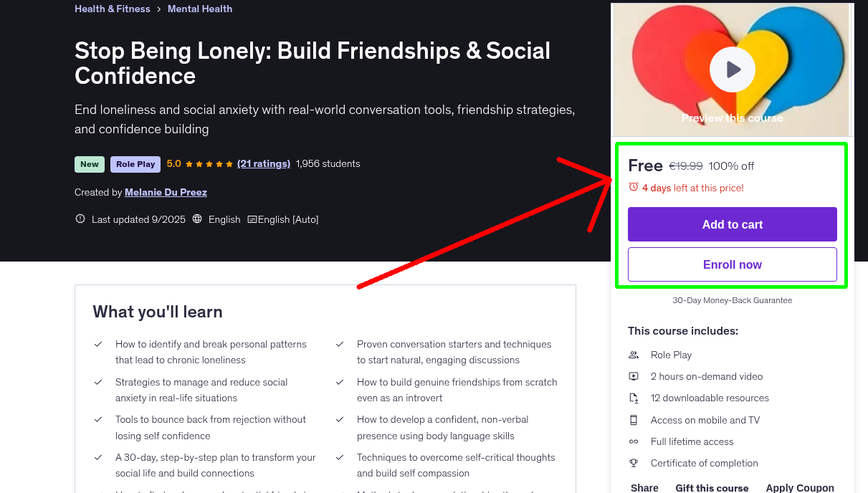Image resolution: width=868 pixels, height=493 pixels.
Task: Click the downloadable resources icon
Action: (634, 398)
